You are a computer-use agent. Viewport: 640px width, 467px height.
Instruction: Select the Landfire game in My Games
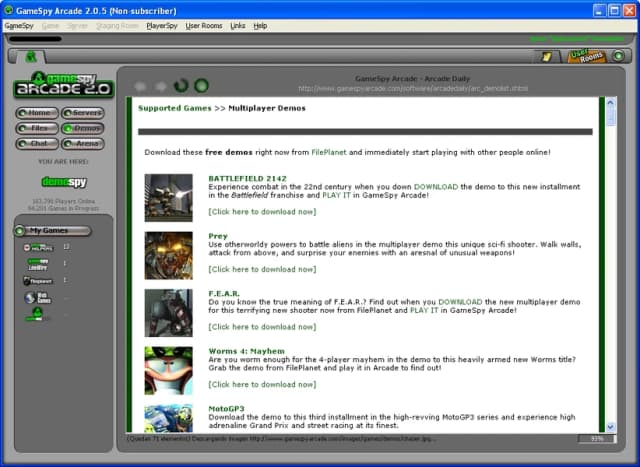pyautogui.click(x=38, y=264)
